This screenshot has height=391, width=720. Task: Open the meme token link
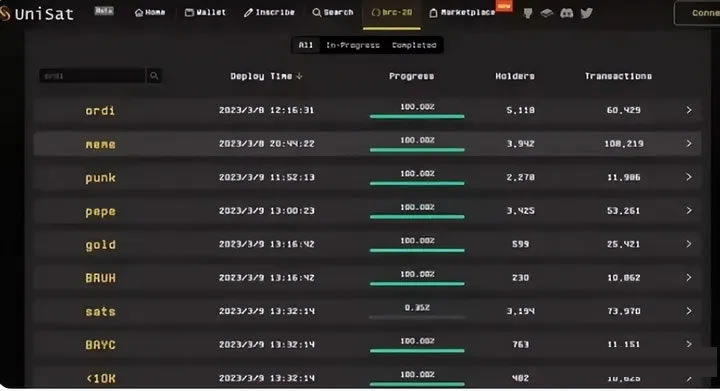[101, 144]
